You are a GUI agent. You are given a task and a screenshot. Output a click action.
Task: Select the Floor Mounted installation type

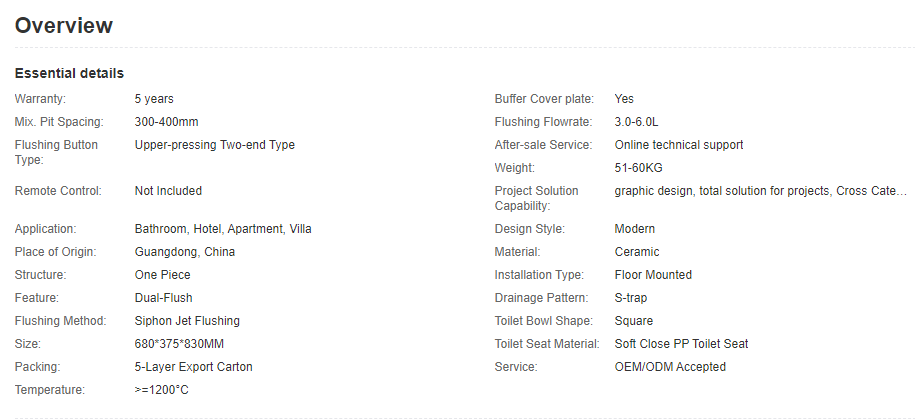point(653,275)
